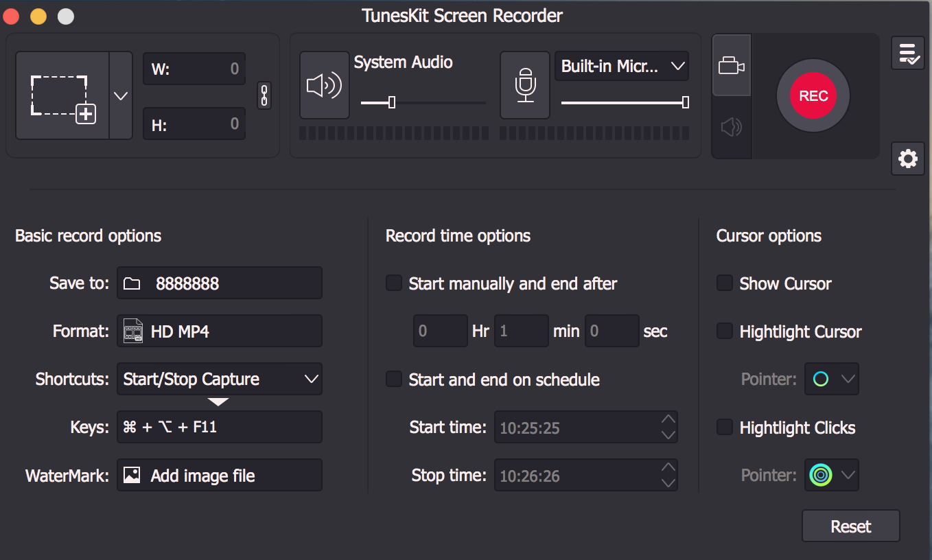
Task: Click the TunesKit Screen Recorder title
Action: (x=463, y=15)
